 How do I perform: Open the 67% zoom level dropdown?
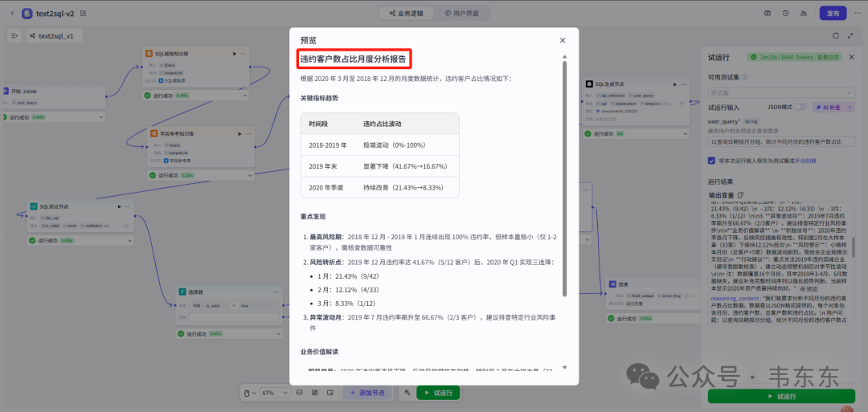(x=275, y=393)
